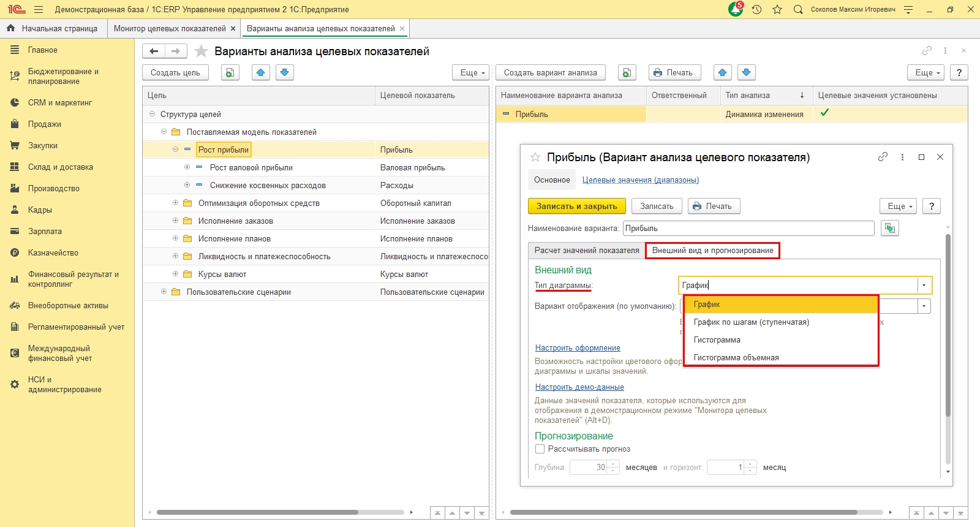Screen dimensions: 980x527
Task: Add Прибыль dialog to favorites with star
Action: pos(535,157)
